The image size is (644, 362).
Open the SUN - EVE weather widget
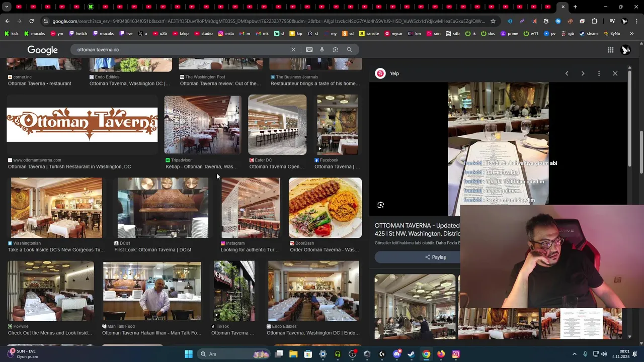point(23,354)
